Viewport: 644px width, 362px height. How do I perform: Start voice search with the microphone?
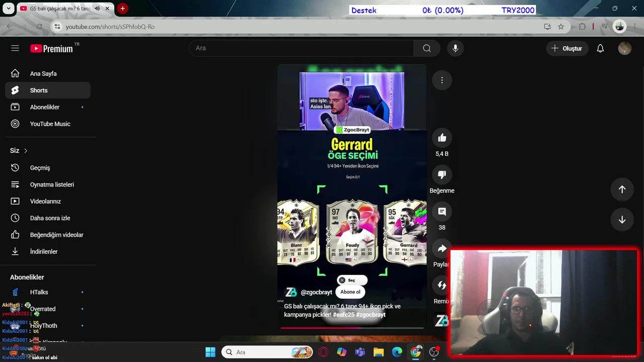455,48
